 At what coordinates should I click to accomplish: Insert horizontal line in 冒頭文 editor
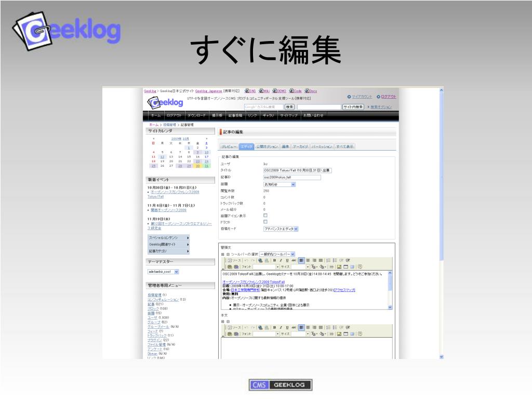tap(331, 267)
